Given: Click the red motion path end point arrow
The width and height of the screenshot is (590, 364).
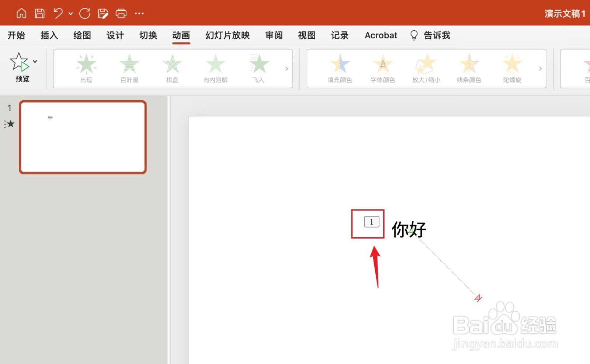Looking at the screenshot, I should (x=478, y=298).
